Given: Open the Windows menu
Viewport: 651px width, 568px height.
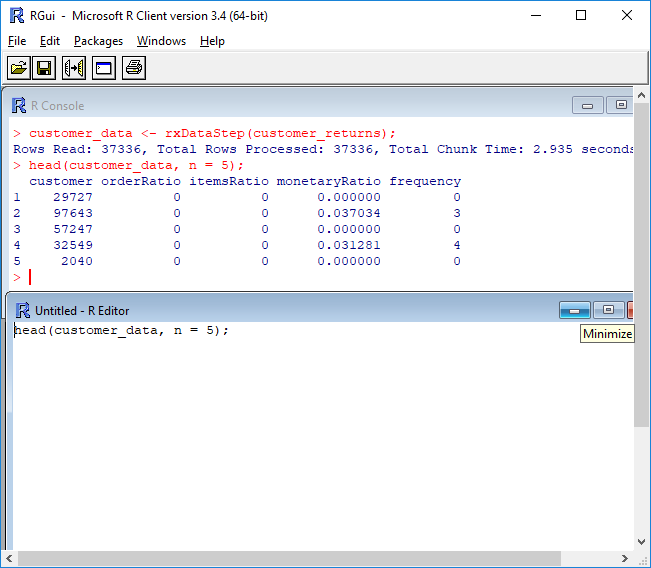Looking at the screenshot, I should (162, 41).
